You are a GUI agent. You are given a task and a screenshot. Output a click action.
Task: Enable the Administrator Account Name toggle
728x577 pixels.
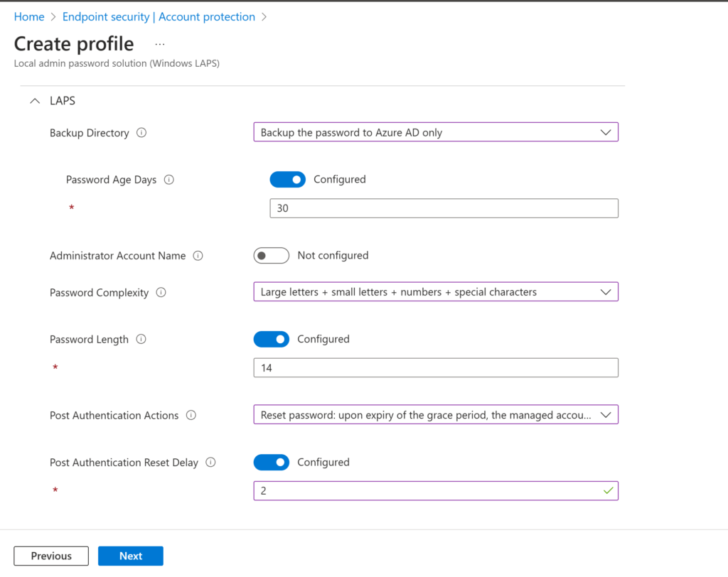pyautogui.click(x=271, y=256)
